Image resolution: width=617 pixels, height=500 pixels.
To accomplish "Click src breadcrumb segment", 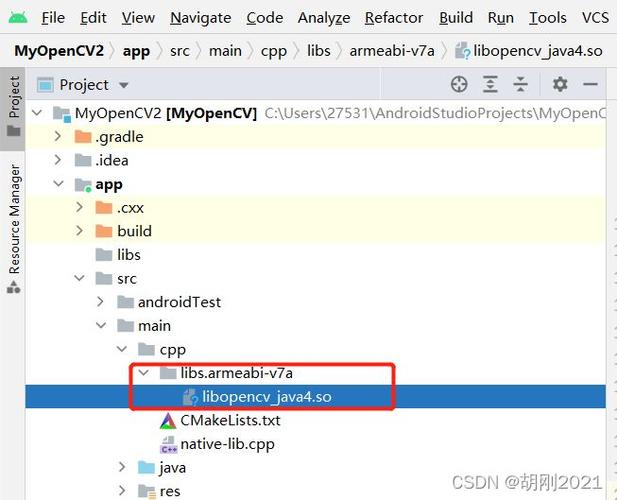I will 180,51.
